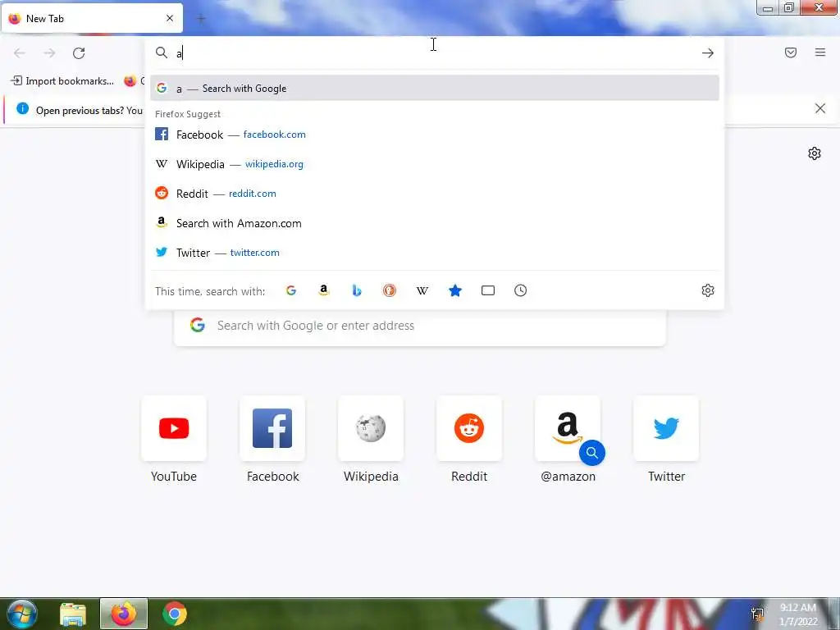Click the Firefox taskbar icon
The width and height of the screenshot is (840, 630).
click(124, 614)
